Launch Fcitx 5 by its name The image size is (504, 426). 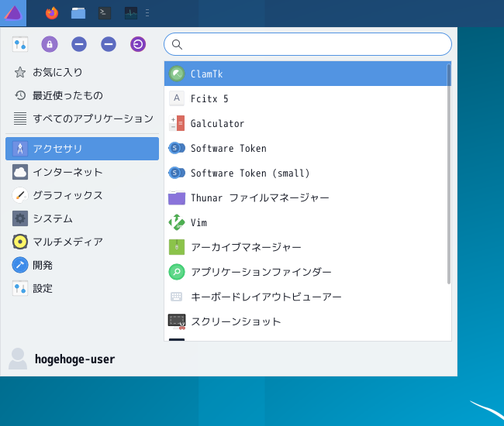(209, 98)
